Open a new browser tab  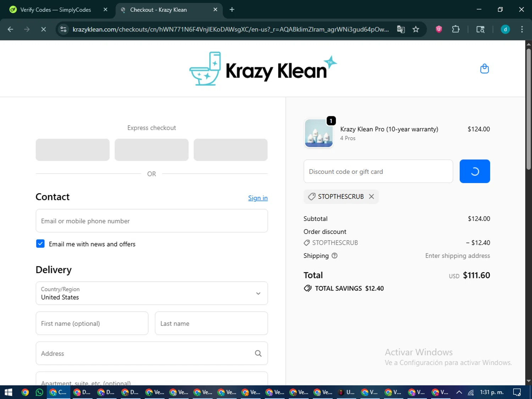pyautogui.click(x=232, y=10)
